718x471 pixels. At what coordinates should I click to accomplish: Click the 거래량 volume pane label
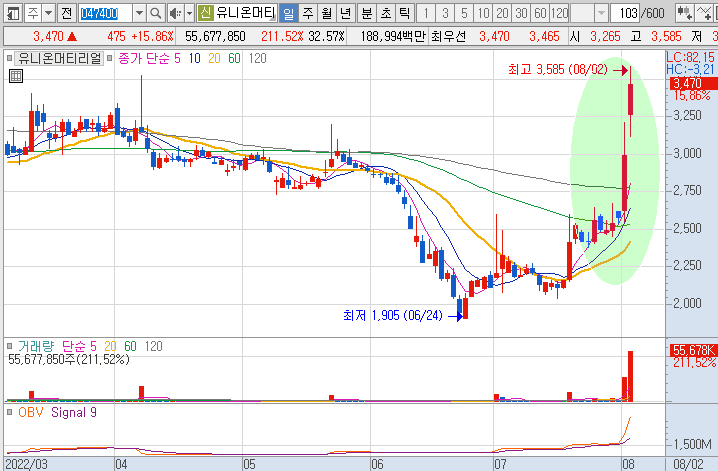(x=36, y=346)
